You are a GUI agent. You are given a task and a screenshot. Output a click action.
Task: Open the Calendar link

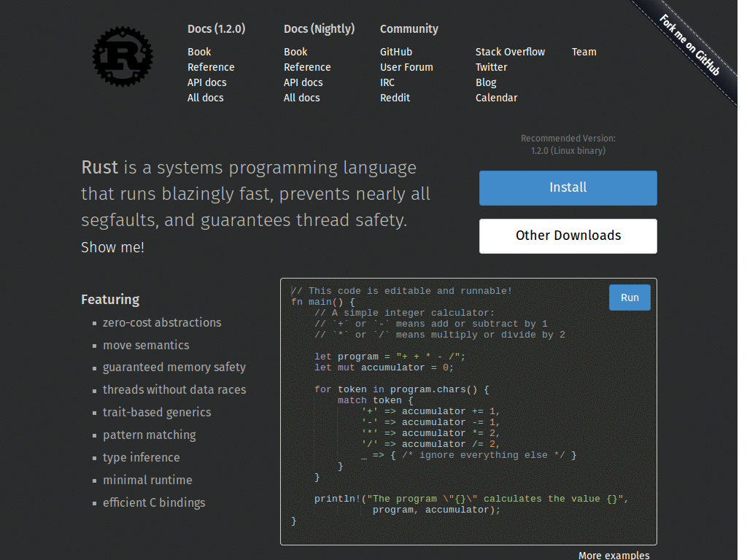tap(496, 98)
